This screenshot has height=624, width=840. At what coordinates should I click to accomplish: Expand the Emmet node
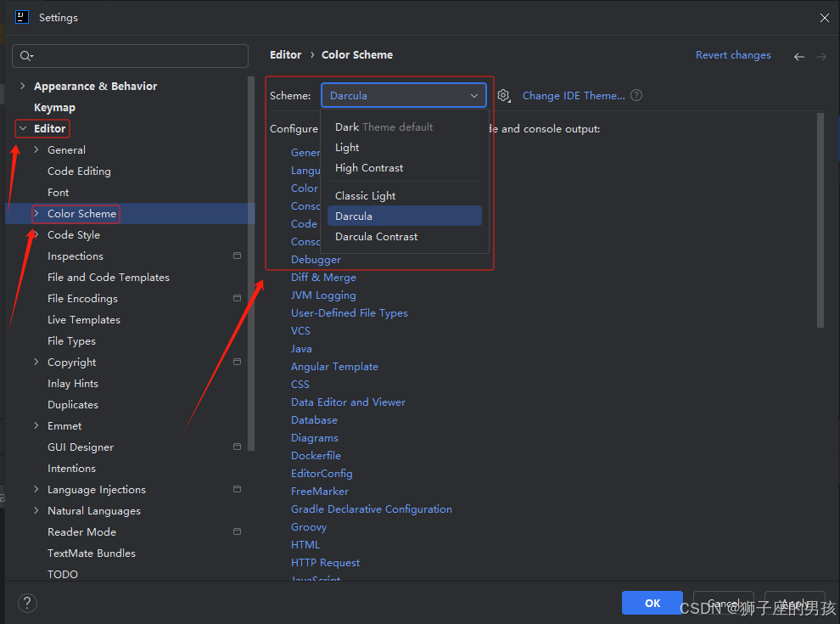click(36, 425)
